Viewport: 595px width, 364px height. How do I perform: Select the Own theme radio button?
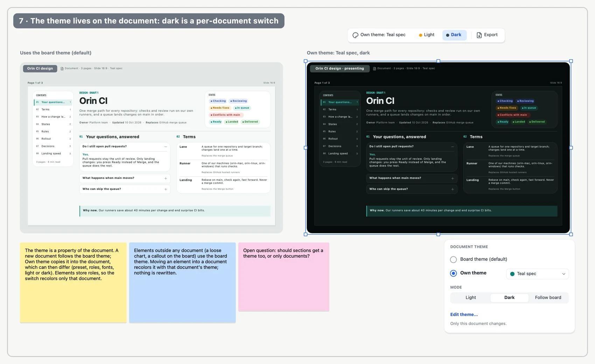(x=453, y=273)
